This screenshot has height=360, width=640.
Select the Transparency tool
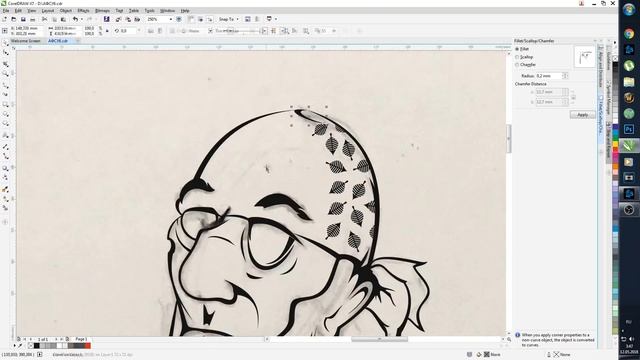pos(5,178)
